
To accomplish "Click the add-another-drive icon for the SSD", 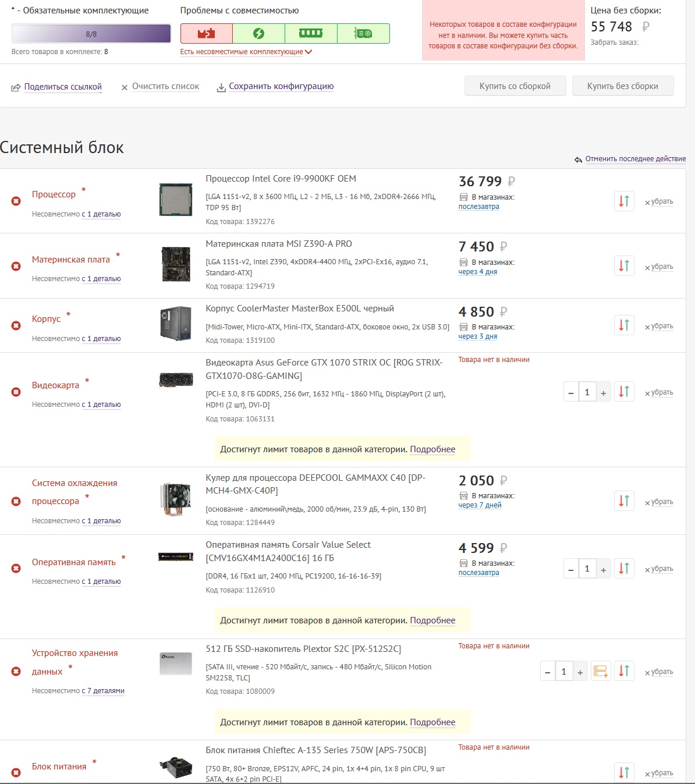I will pyautogui.click(x=601, y=671).
